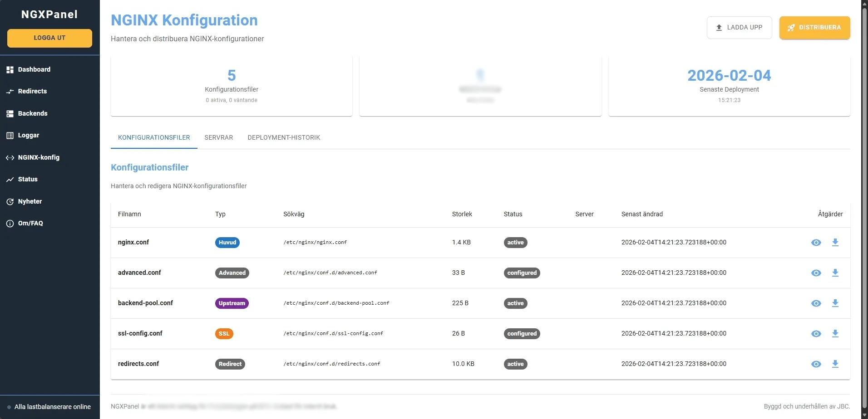Open the DEPLOYMENT-HISTORIK tab
868x419 pixels.
(284, 137)
